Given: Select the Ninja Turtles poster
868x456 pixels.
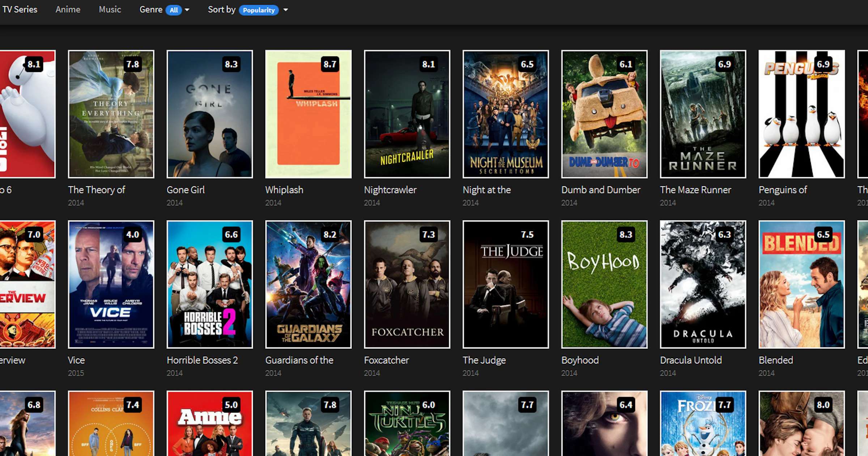Looking at the screenshot, I should (x=407, y=423).
